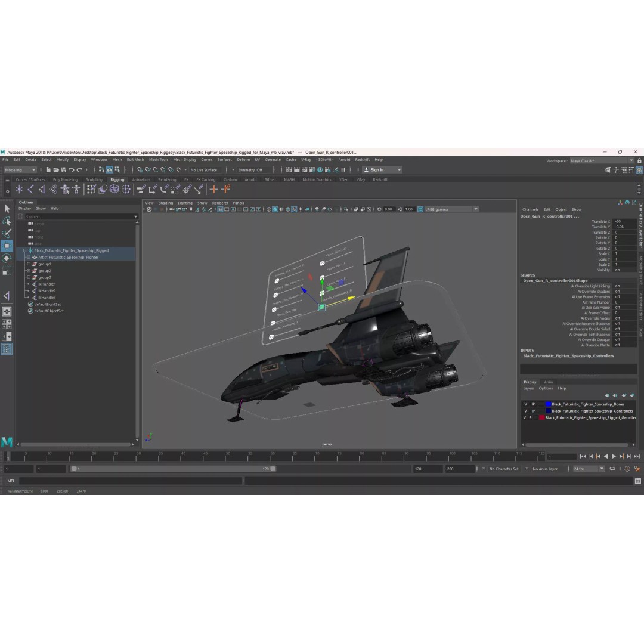The width and height of the screenshot is (644, 644).
Task: Open the 24 fps frame rate dropdown
Action: [x=589, y=469]
